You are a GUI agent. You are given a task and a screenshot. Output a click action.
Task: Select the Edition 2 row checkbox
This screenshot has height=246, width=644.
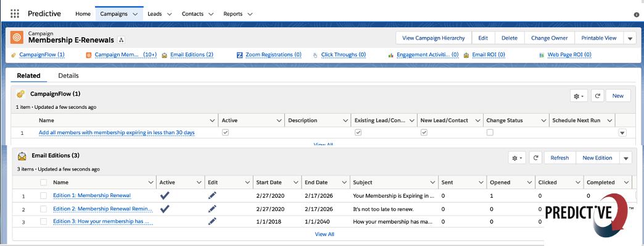[x=44, y=209]
